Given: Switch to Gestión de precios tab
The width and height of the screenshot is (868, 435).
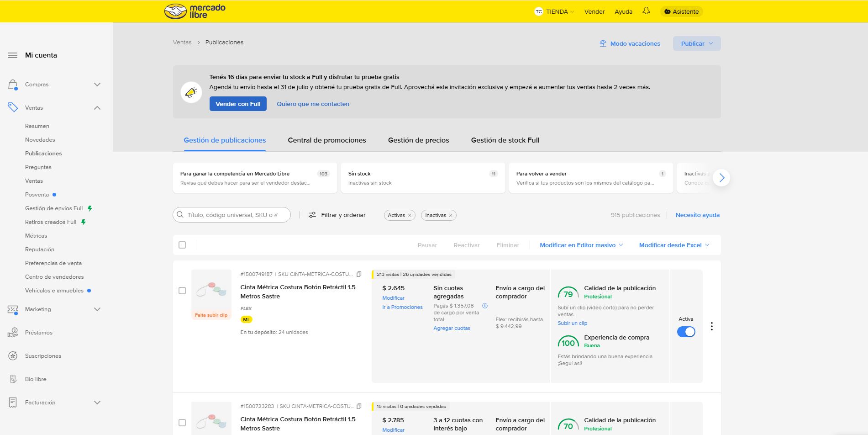Looking at the screenshot, I should pos(418,140).
